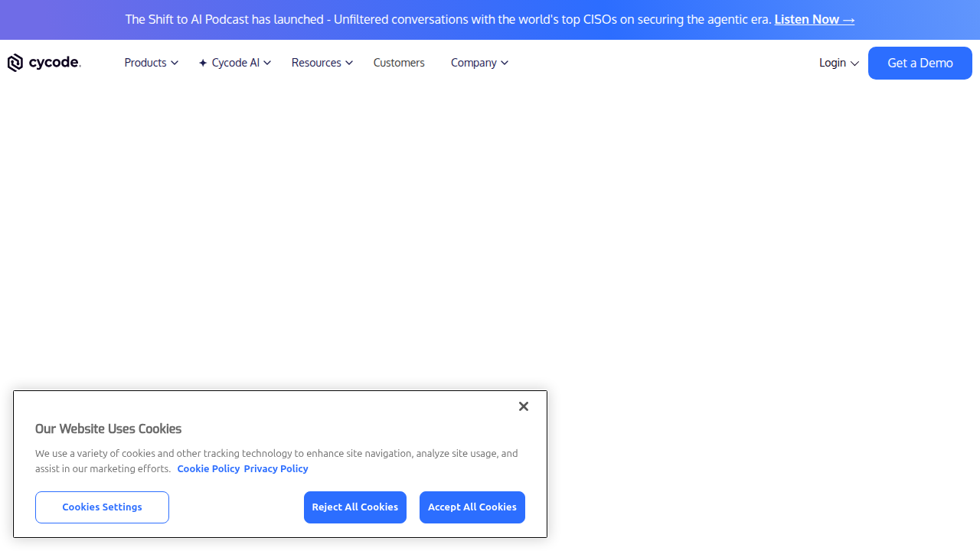Expand the Resources menu

coord(322,63)
